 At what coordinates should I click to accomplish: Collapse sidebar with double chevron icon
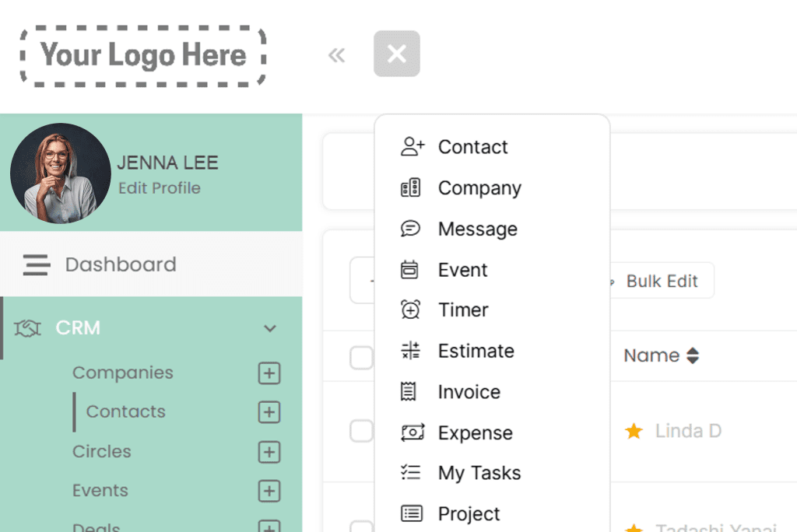tap(336, 54)
